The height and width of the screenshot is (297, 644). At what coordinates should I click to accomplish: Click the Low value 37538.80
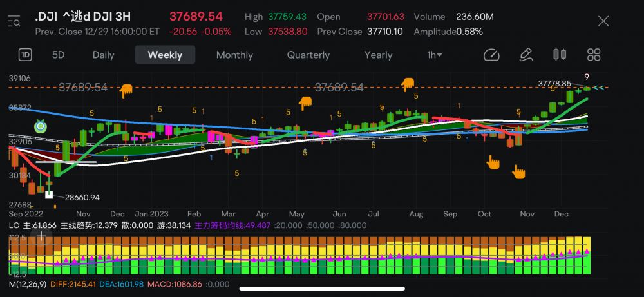pos(287,32)
